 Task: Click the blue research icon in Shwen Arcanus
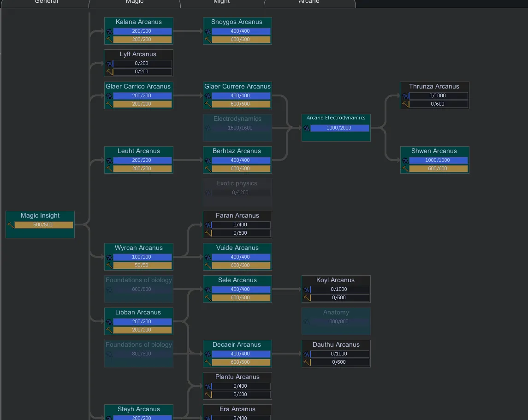405,160
